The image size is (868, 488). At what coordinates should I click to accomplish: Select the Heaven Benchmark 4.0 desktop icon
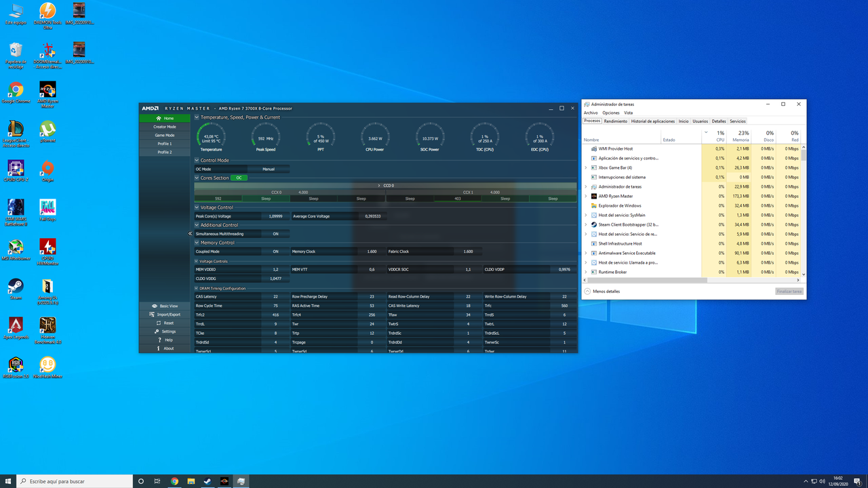click(x=47, y=330)
